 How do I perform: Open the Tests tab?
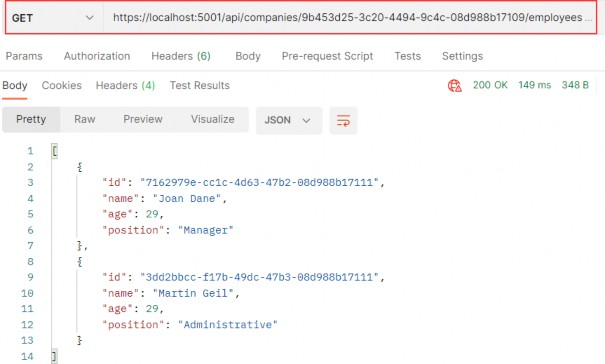coord(407,56)
